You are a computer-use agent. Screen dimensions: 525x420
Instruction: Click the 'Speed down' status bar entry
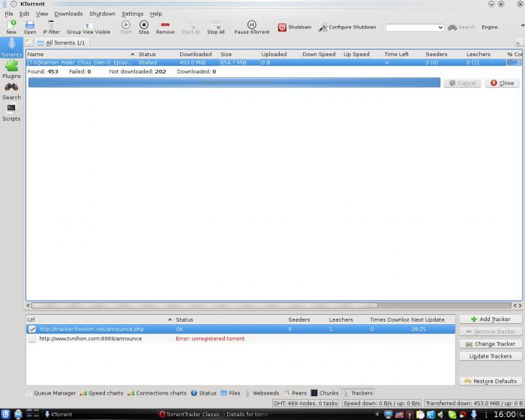(x=382, y=403)
